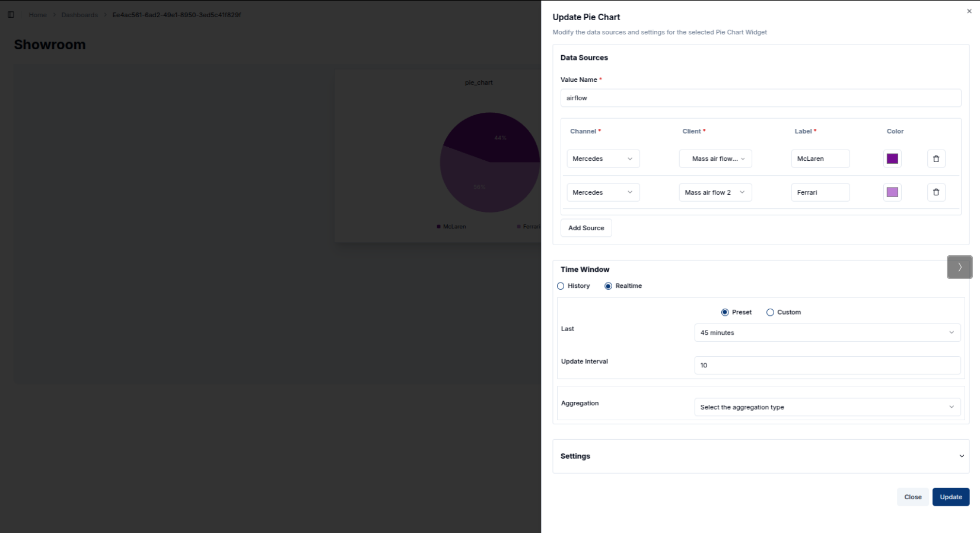Click the pie_chart widget title
The height and width of the screenshot is (533, 980).
479,83
